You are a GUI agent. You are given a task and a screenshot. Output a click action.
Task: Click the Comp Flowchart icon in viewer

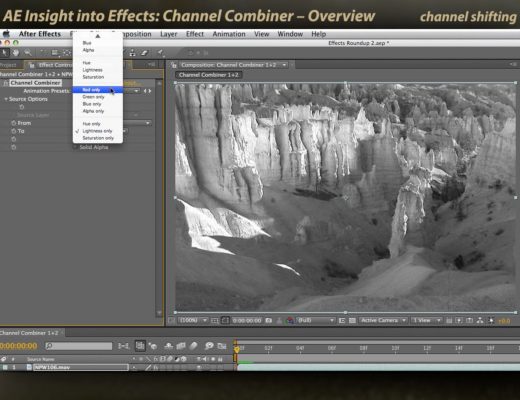pos(480,320)
